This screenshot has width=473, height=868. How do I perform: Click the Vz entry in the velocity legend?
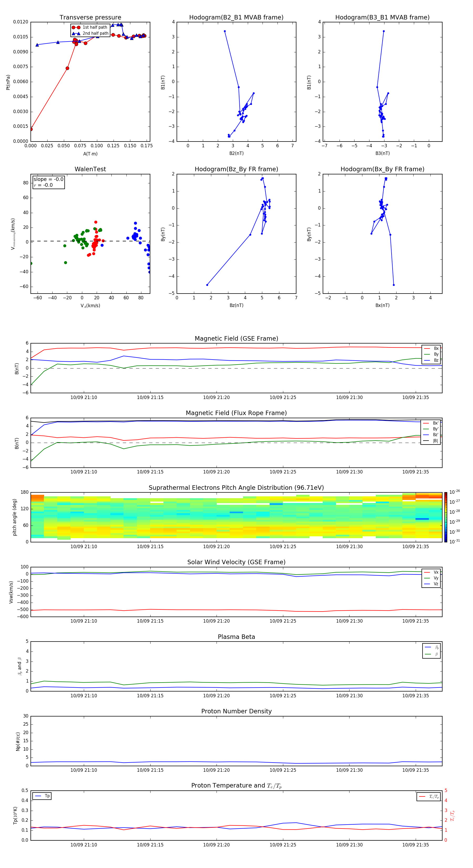click(431, 584)
